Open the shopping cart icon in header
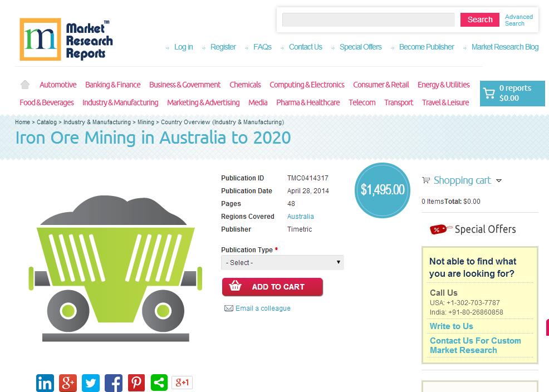The width and height of the screenshot is (549, 392). pos(489,93)
